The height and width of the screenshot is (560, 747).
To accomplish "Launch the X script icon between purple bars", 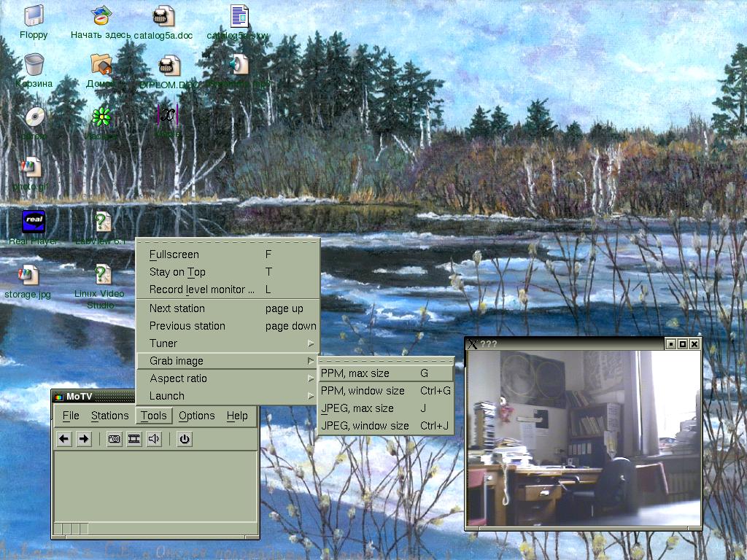I will tap(167, 114).
